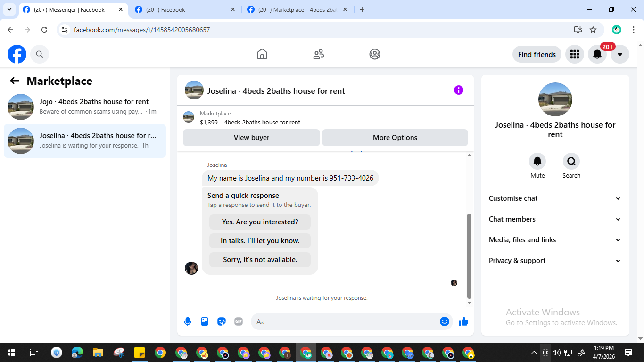644x362 pixels.
Task: Close the (20+) Facebook tab
Action: point(233,9)
